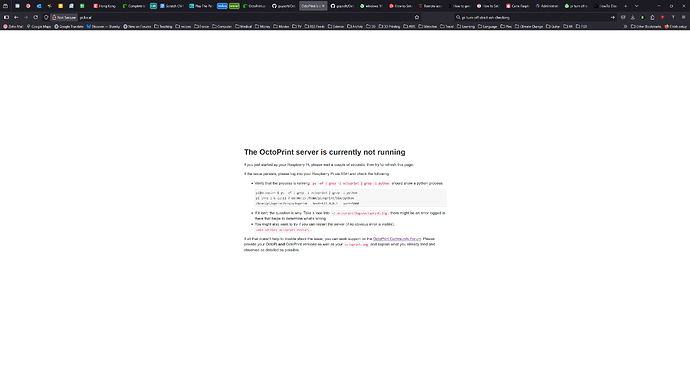Switch to the How to gen tab
The width and height of the screenshot is (690, 375).
pyautogui.click(x=460, y=6)
